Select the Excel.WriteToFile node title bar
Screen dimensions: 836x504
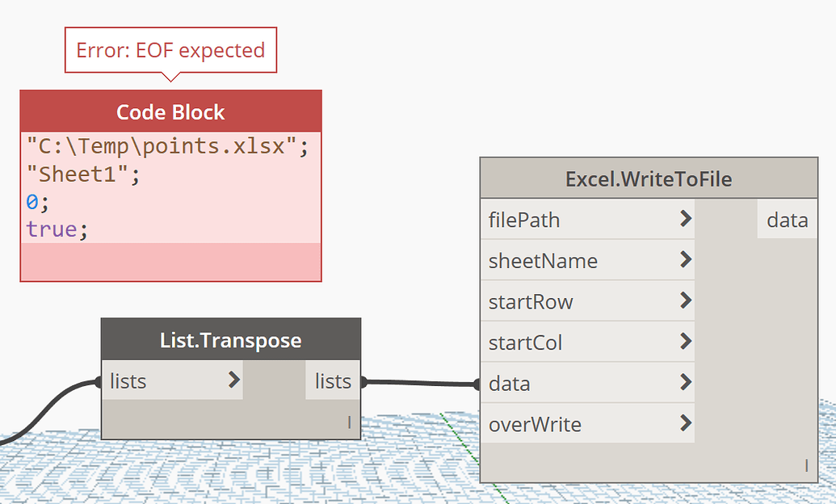[648, 178]
